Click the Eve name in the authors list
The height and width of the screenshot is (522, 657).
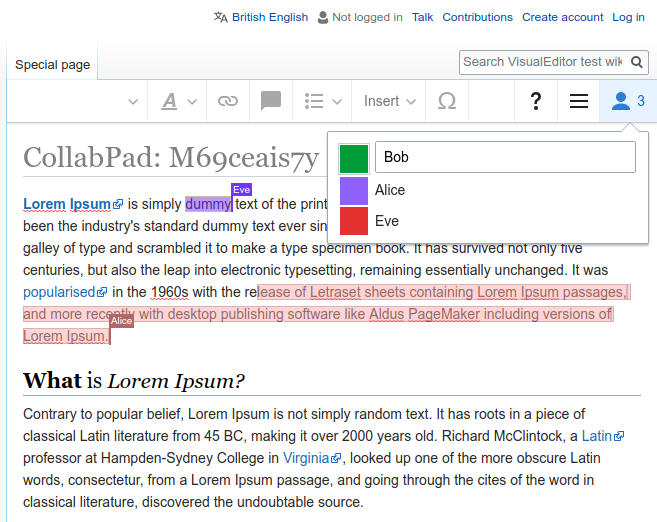point(387,221)
